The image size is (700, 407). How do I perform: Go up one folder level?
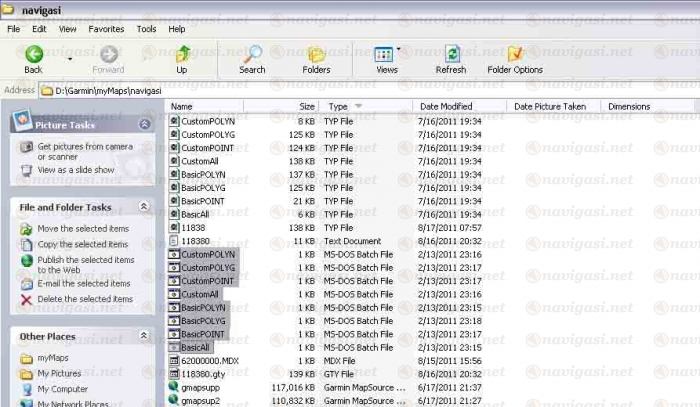[x=181, y=55]
